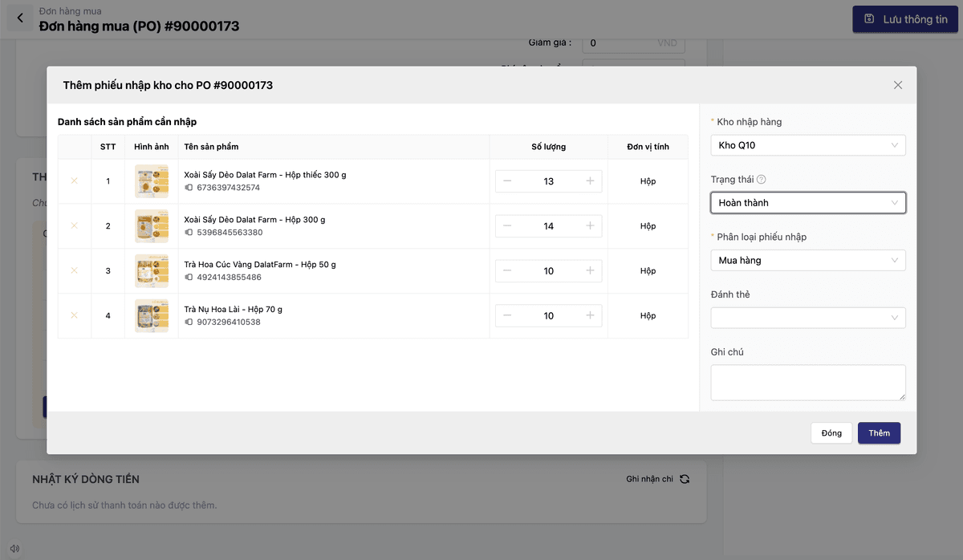
Task: Click help icon next to Trạng thái
Action: pyautogui.click(x=762, y=180)
